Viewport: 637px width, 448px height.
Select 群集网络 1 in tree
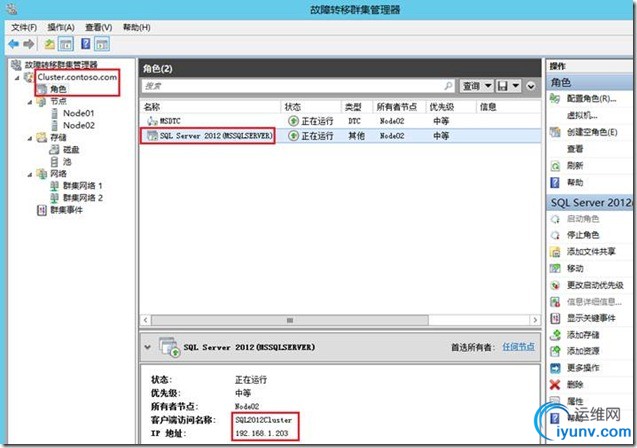click(82, 186)
